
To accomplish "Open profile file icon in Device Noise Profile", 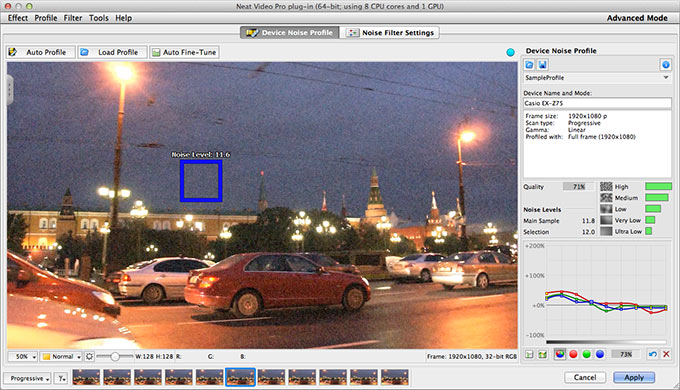I will [529, 65].
